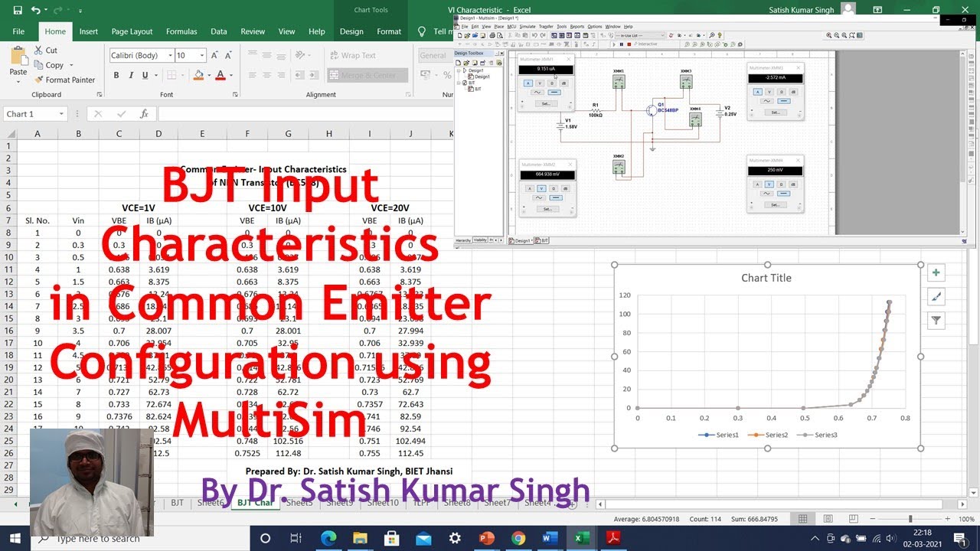980x551 pixels.
Task: Toggle Italic formatting
Action: click(x=131, y=75)
